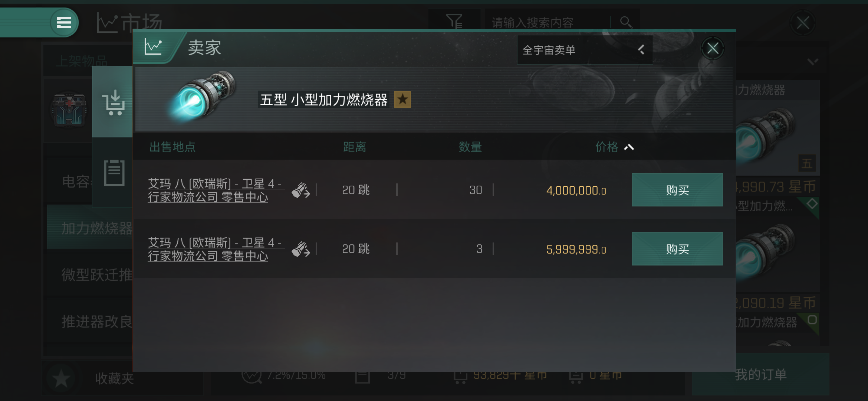
Task: Open second 艾玛 八 station location link
Action: (x=216, y=249)
